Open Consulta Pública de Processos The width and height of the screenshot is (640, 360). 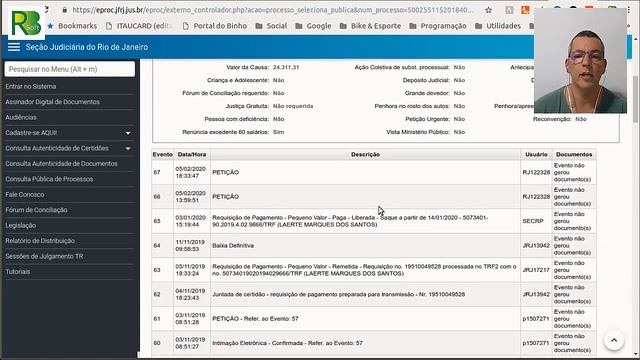[x=49, y=179]
